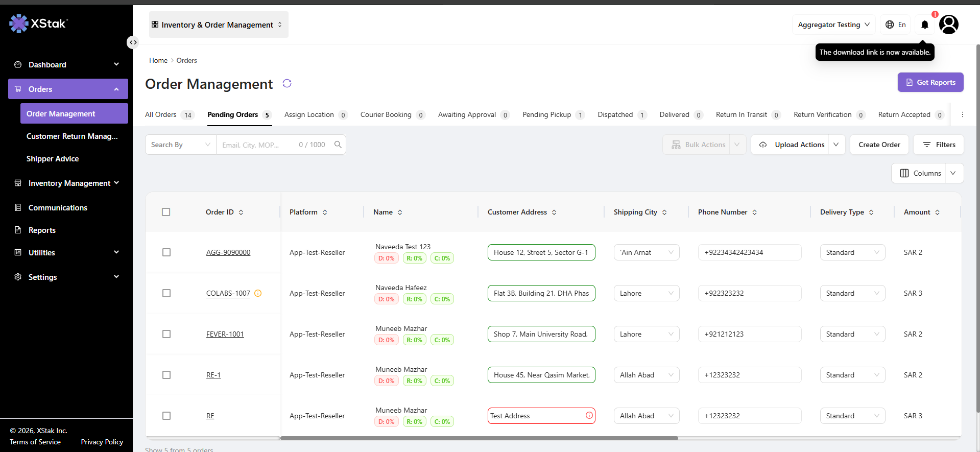The width and height of the screenshot is (980, 452).
Task: Open the more tabs vertical ellipsis
Action: pos(963,114)
